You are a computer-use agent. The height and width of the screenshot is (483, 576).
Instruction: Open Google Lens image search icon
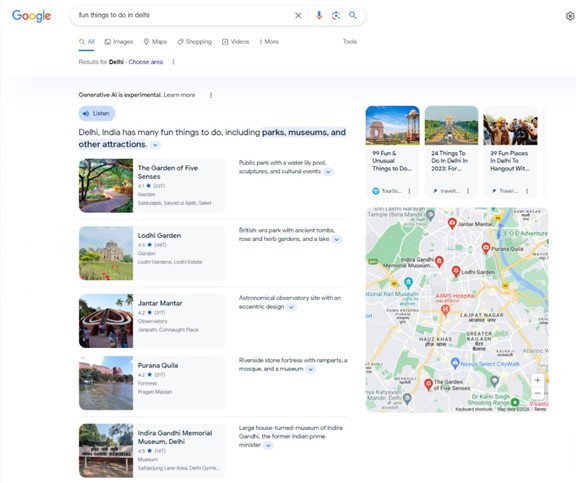coord(336,15)
